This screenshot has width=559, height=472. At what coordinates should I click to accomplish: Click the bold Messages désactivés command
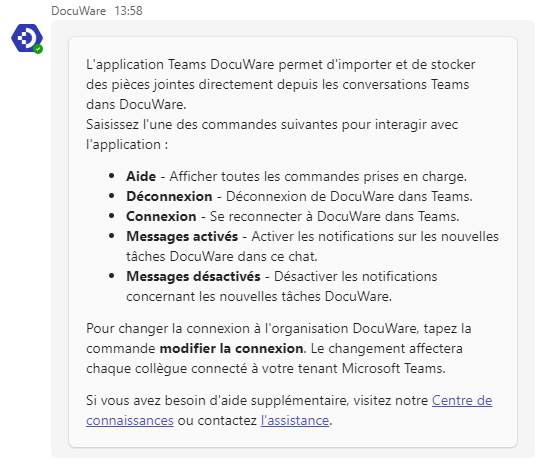coord(193,277)
